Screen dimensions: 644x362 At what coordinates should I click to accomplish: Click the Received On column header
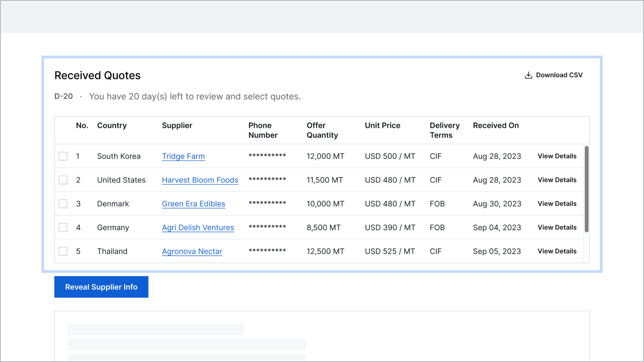click(x=495, y=125)
